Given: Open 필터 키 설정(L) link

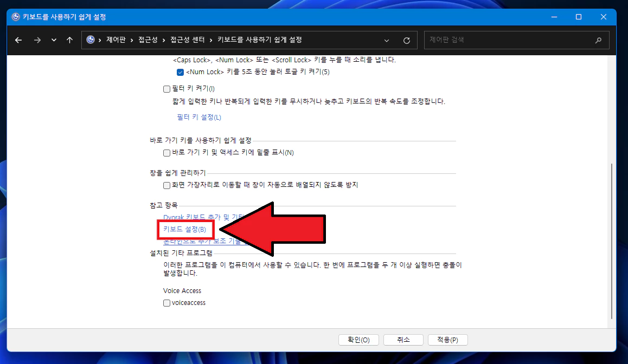Looking at the screenshot, I should tap(199, 117).
